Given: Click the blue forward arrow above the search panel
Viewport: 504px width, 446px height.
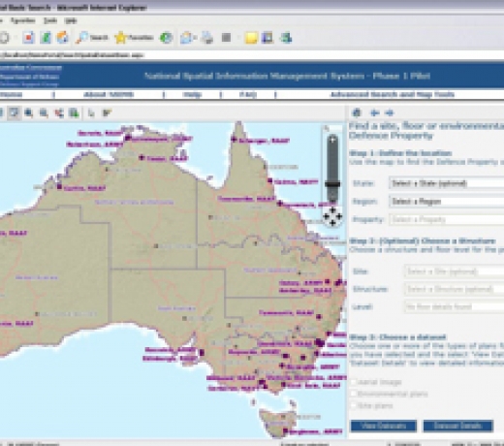Looking at the screenshot, I should point(390,112).
